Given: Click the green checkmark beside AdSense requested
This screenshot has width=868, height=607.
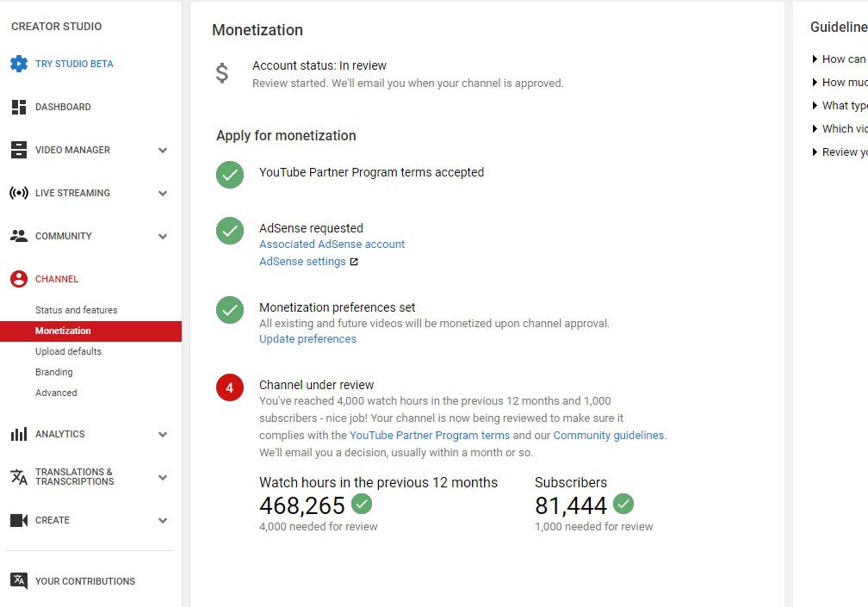Looking at the screenshot, I should click(230, 231).
